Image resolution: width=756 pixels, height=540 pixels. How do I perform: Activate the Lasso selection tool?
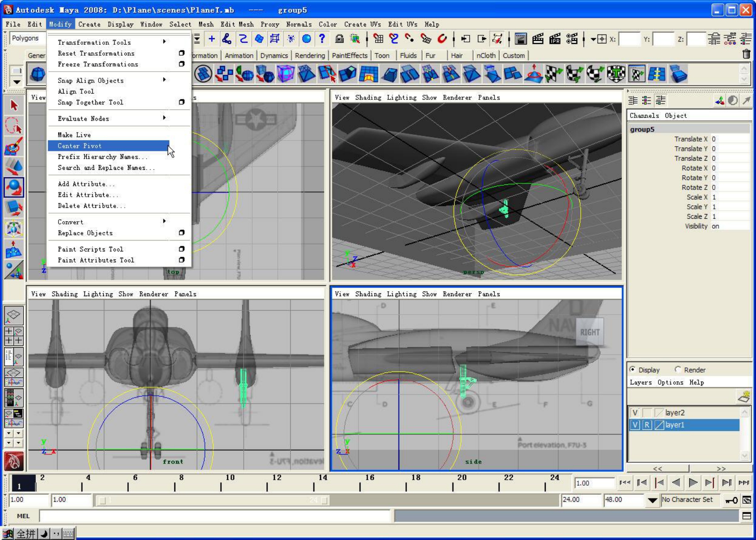[14, 125]
